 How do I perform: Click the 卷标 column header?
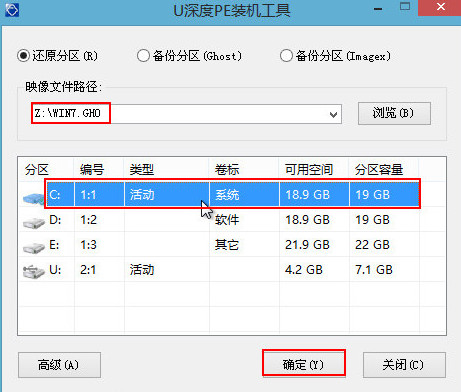227,170
